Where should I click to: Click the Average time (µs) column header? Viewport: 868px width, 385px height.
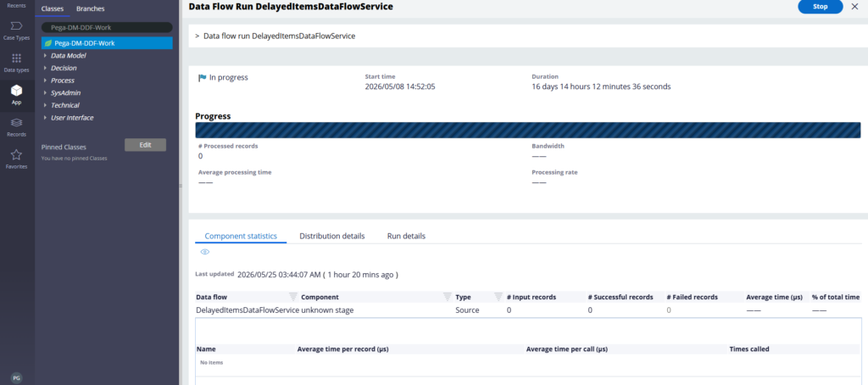[x=774, y=297]
